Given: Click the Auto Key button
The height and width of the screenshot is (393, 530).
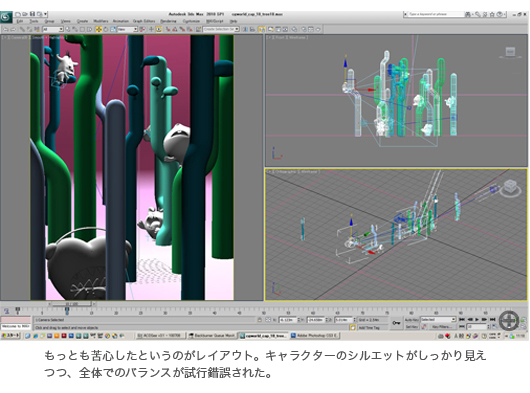Looking at the screenshot, I should (411, 319).
